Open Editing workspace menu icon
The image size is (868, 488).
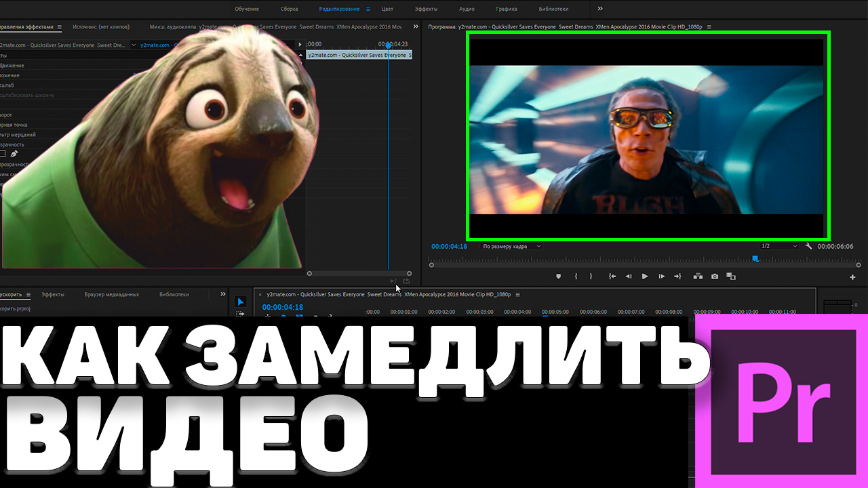click(x=368, y=9)
